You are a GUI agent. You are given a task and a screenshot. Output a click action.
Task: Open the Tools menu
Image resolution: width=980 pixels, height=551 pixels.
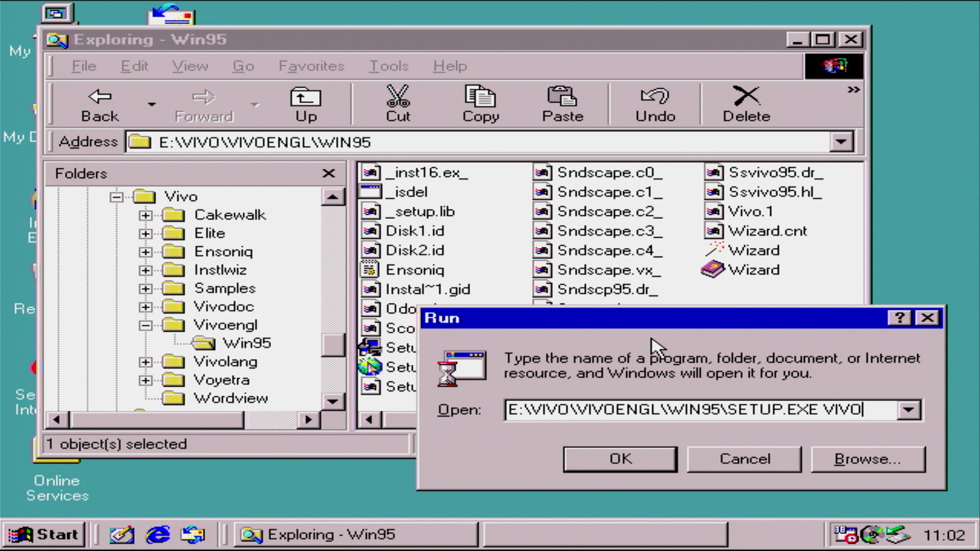(389, 66)
